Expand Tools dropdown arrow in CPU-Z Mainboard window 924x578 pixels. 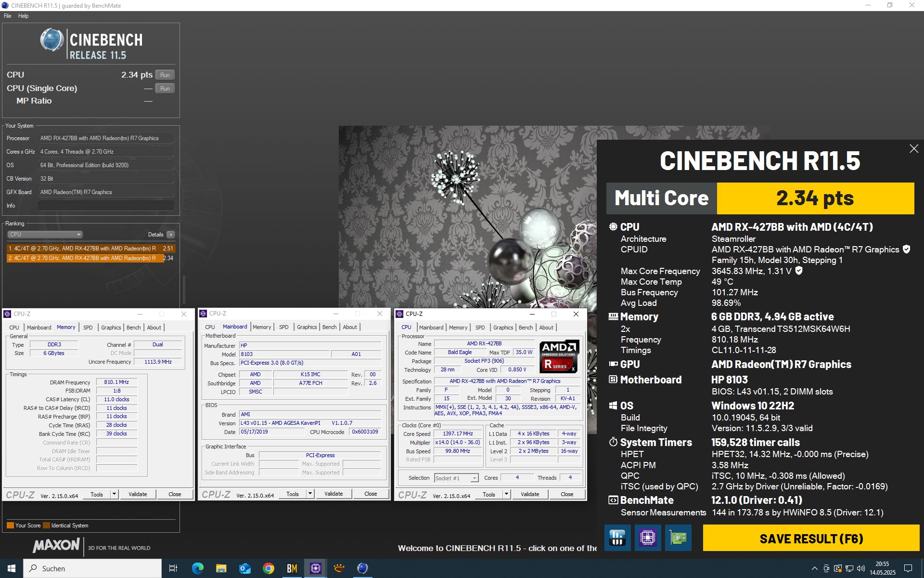pyautogui.click(x=310, y=494)
